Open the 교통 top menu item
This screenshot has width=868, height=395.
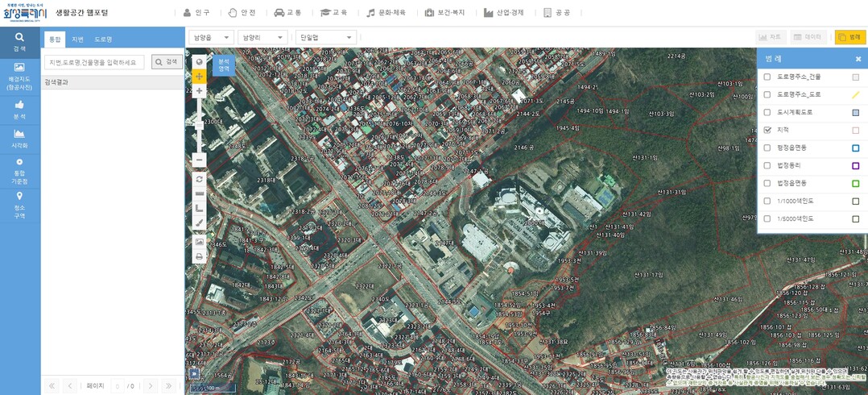click(x=288, y=13)
